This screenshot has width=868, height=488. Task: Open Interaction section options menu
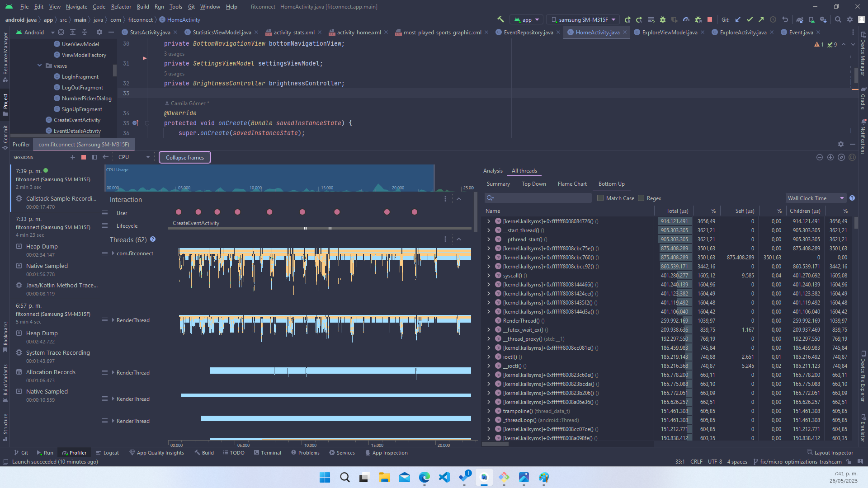point(445,199)
